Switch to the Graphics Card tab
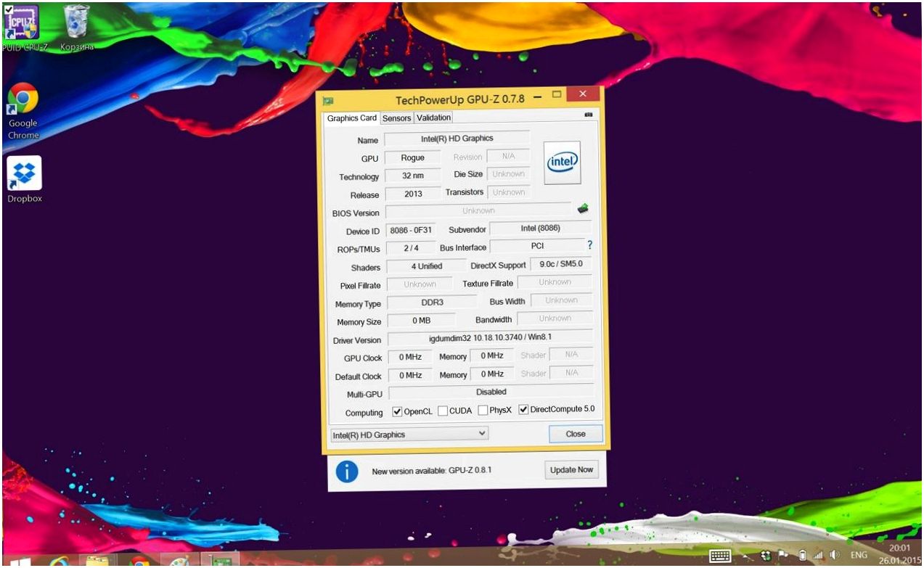The width and height of the screenshot is (924, 568). pos(351,118)
